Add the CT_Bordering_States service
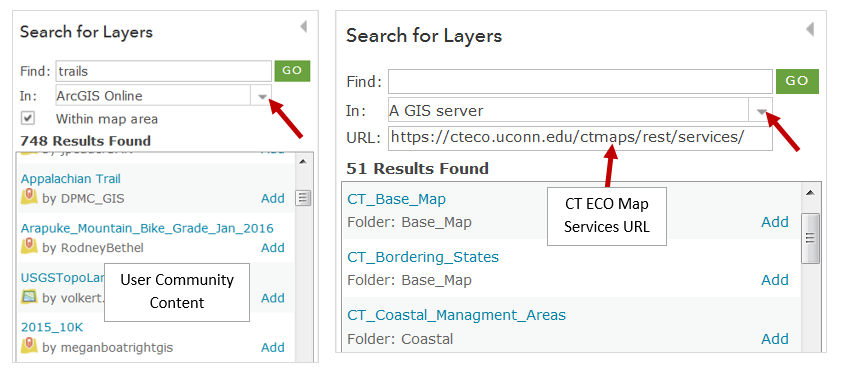Screen dimensions: 844x371 775,280
